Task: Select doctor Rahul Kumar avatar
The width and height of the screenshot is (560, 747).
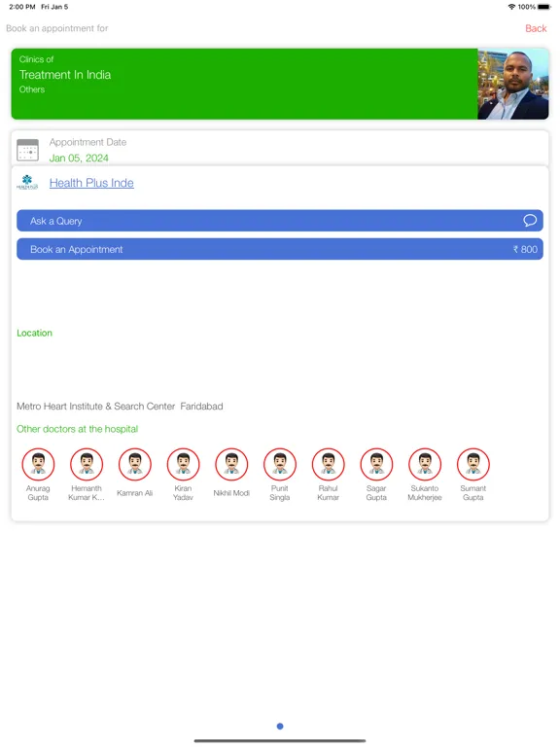Action: coord(328,464)
